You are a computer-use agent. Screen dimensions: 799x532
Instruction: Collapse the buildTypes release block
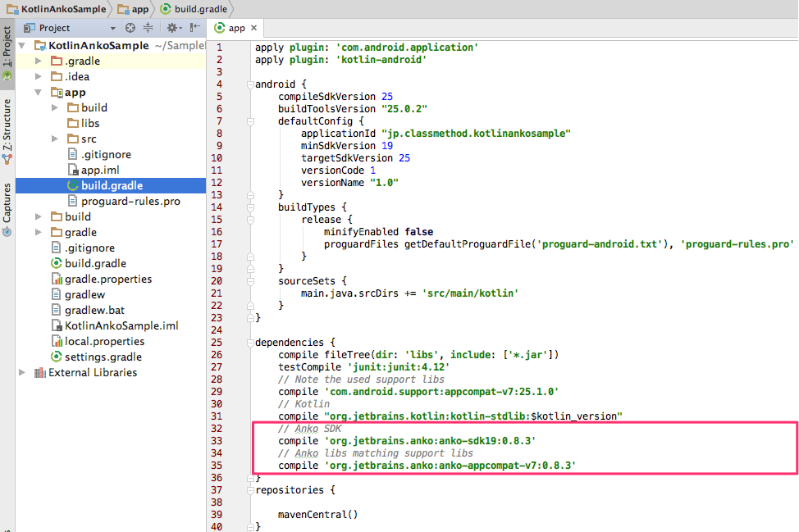[x=249, y=219]
